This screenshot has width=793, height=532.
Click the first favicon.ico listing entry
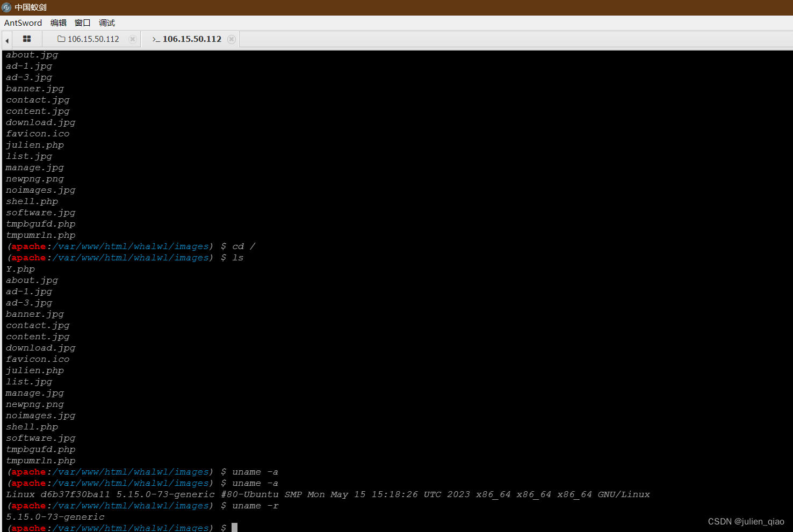[x=38, y=134]
